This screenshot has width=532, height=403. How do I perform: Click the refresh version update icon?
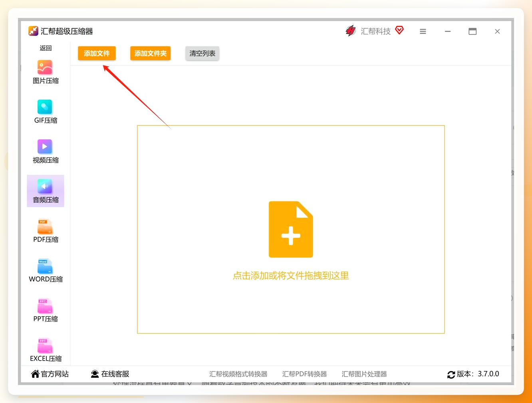451,375
